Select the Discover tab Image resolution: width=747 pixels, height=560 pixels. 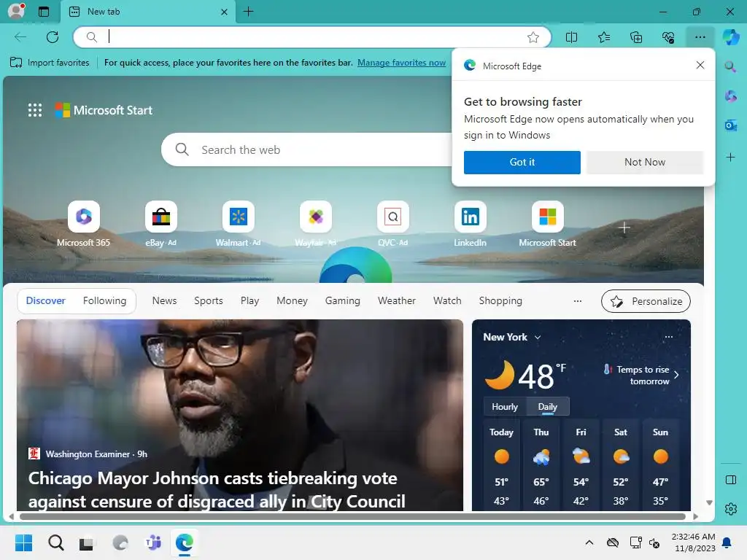click(x=46, y=301)
